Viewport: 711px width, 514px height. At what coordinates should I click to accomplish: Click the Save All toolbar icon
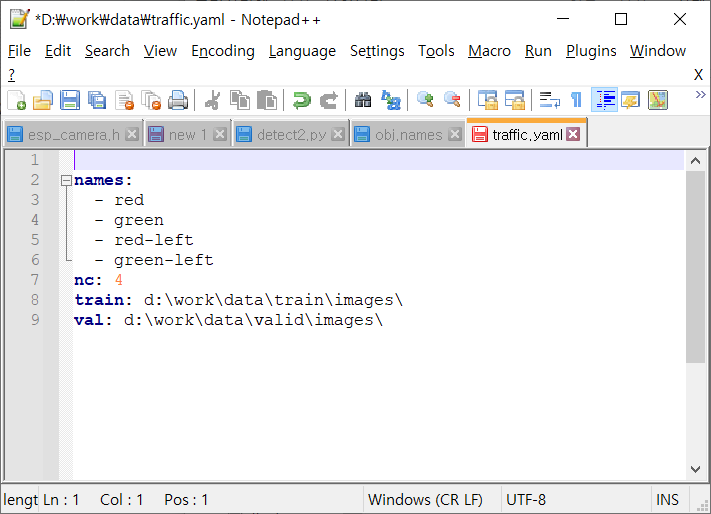tap(97, 100)
